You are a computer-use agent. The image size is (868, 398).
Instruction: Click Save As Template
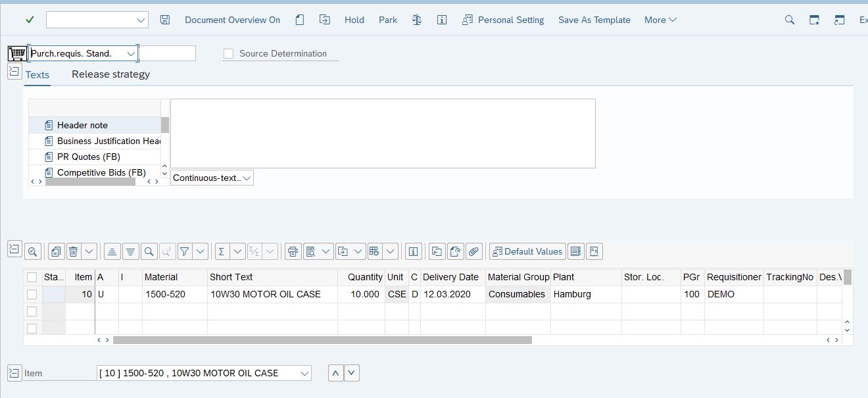click(x=594, y=20)
